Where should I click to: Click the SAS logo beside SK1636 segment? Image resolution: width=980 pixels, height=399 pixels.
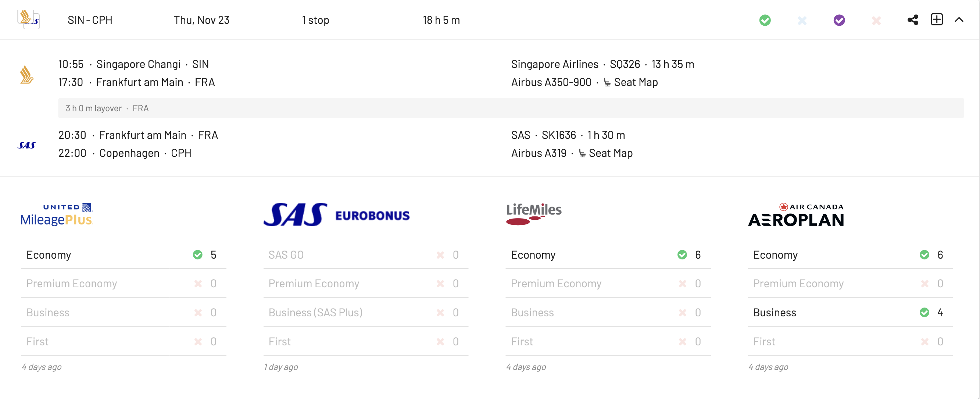(26, 145)
